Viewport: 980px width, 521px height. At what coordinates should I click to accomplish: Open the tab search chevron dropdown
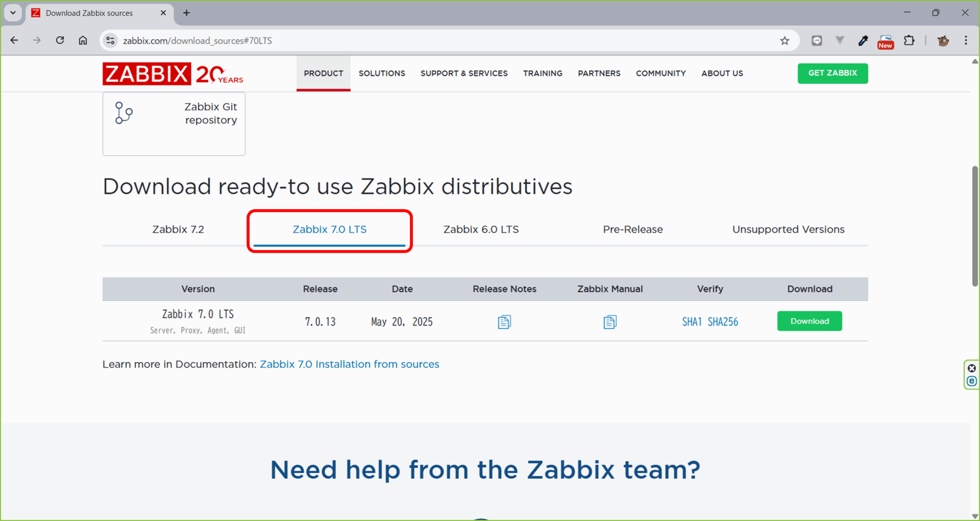tap(13, 13)
